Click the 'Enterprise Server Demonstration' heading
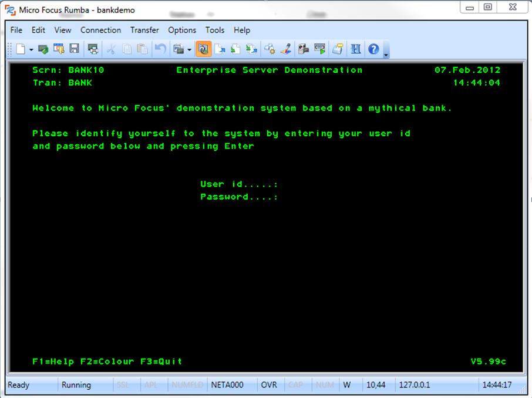 pos(270,70)
